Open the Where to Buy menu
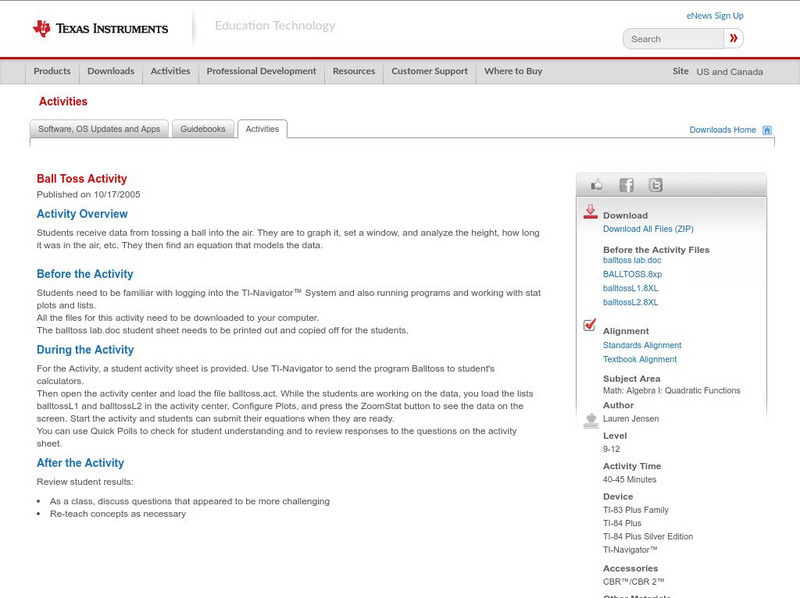 (x=513, y=71)
